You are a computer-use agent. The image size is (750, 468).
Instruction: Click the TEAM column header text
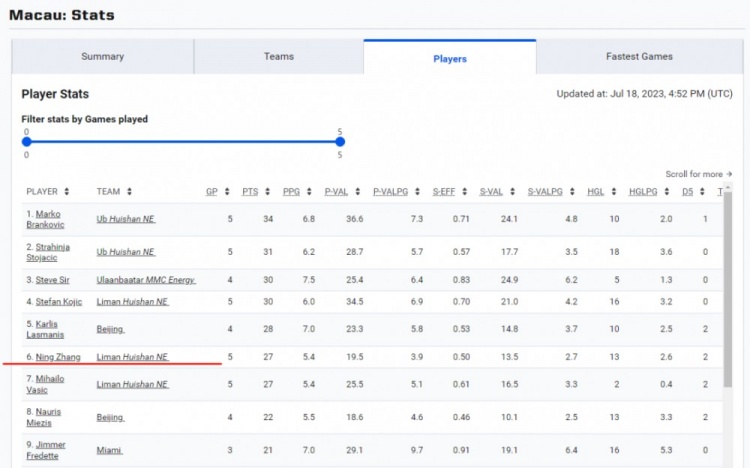click(109, 191)
